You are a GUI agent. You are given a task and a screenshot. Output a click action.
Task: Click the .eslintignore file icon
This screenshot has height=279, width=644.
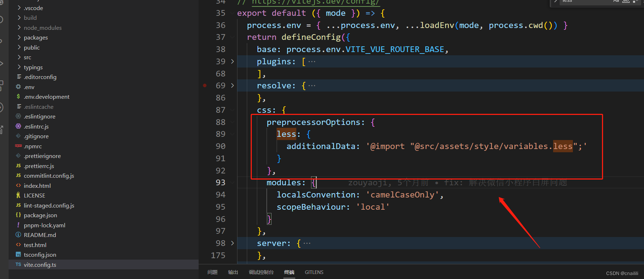click(x=18, y=116)
